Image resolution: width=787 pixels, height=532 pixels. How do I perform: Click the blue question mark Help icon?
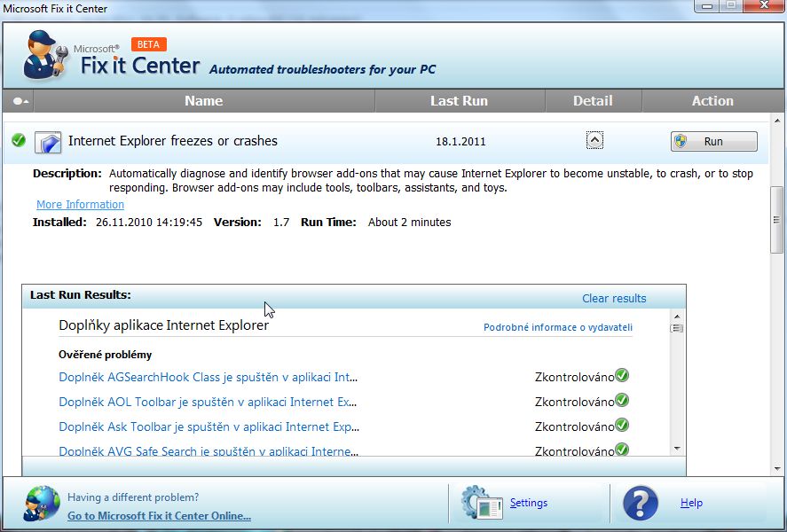pyautogui.click(x=641, y=503)
